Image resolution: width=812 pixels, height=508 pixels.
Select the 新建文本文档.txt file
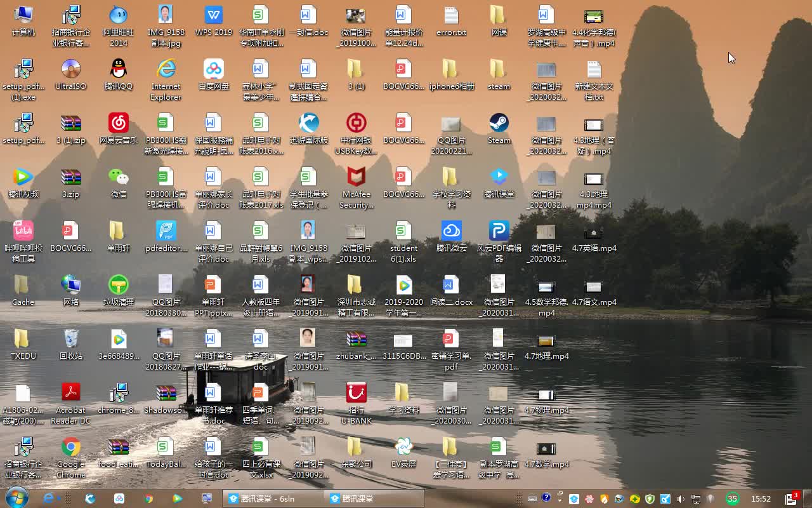tap(594, 81)
